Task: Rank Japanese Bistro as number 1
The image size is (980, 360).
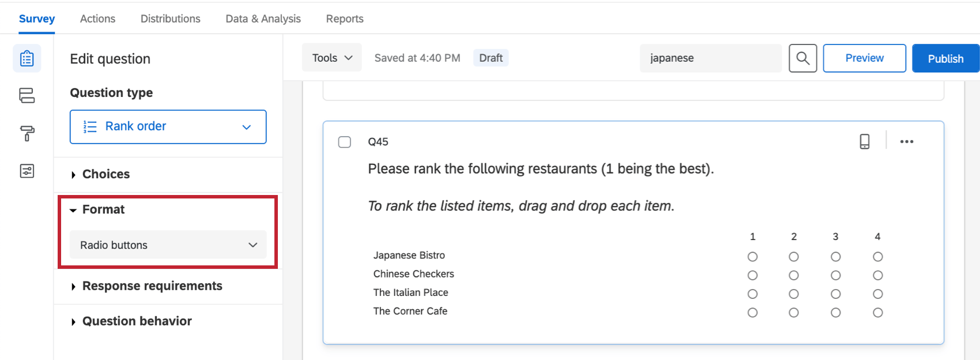Action: [x=752, y=256]
